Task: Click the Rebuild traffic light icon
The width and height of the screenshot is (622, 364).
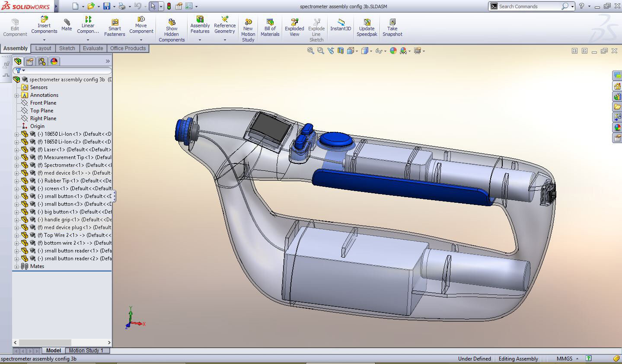Action: [x=169, y=6]
